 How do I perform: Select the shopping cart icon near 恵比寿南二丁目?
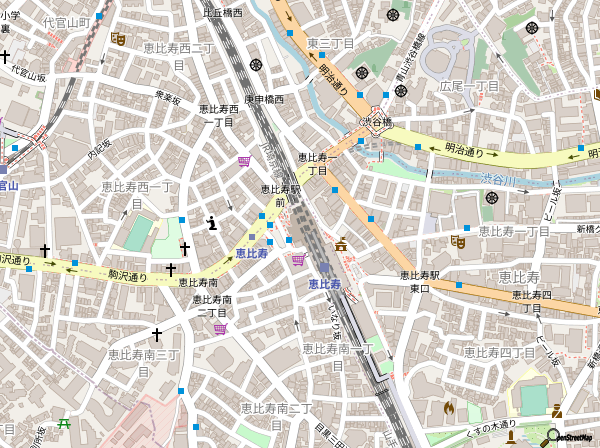click(219, 329)
